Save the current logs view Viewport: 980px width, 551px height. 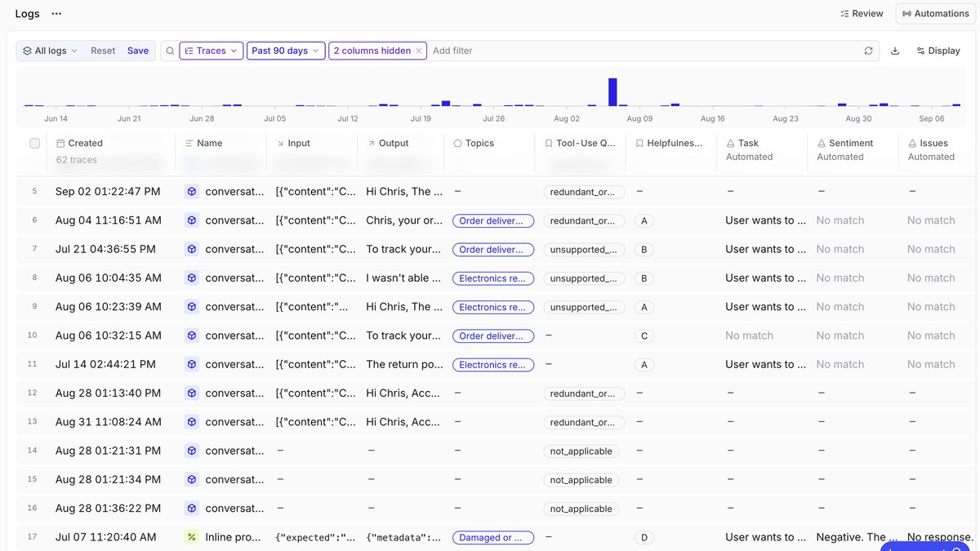(x=138, y=51)
